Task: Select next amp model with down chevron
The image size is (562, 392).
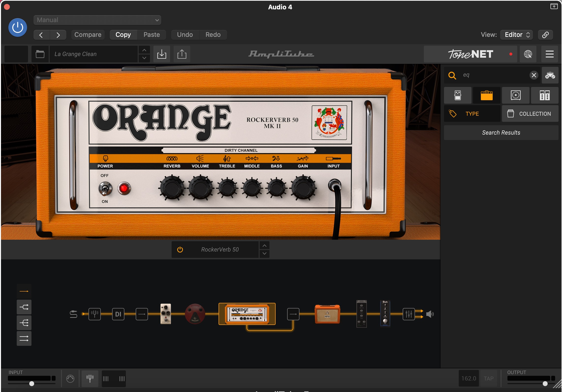Action: (264, 254)
